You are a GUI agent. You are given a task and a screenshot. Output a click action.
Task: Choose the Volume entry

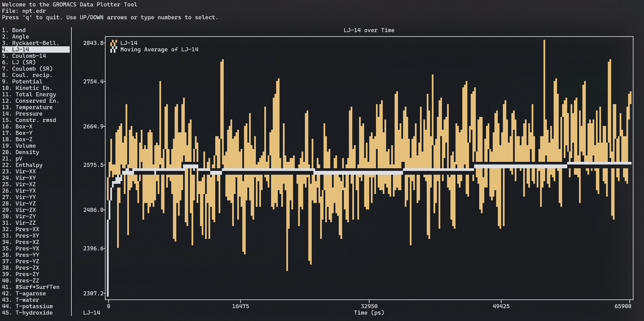pyautogui.click(x=19, y=146)
